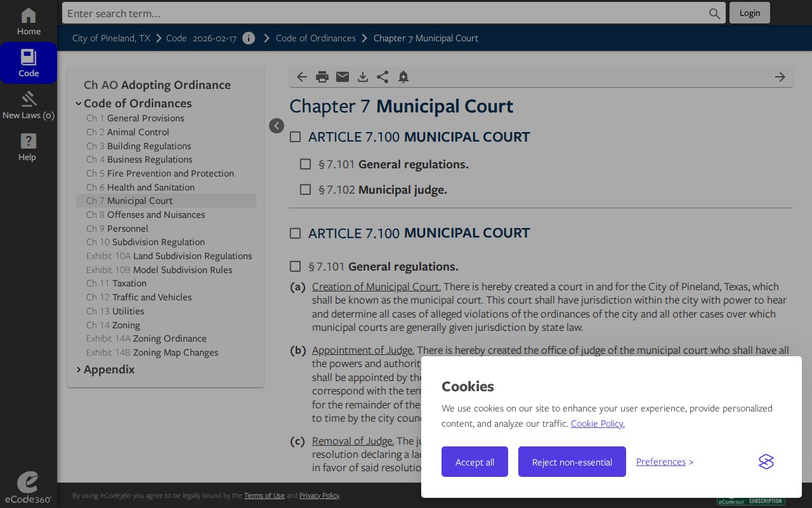This screenshot has width=812, height=508.
Task: Set a notification alert bell
Action: (403, 77)
